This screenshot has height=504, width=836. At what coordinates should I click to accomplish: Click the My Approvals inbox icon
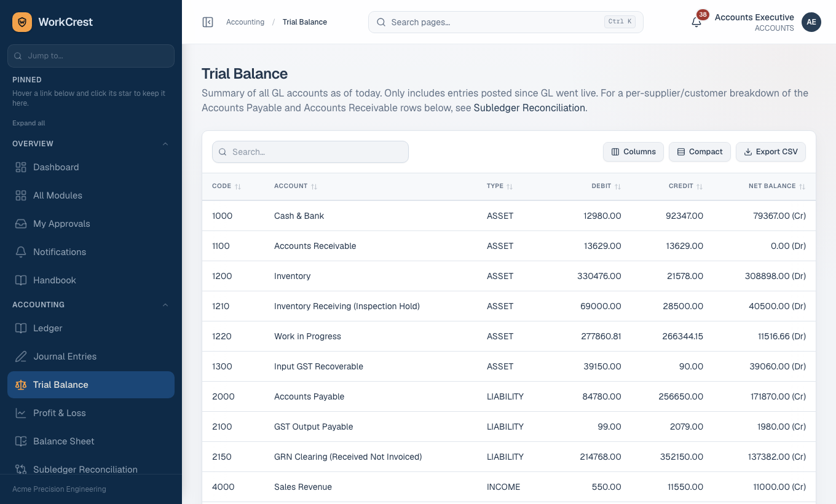21,224
